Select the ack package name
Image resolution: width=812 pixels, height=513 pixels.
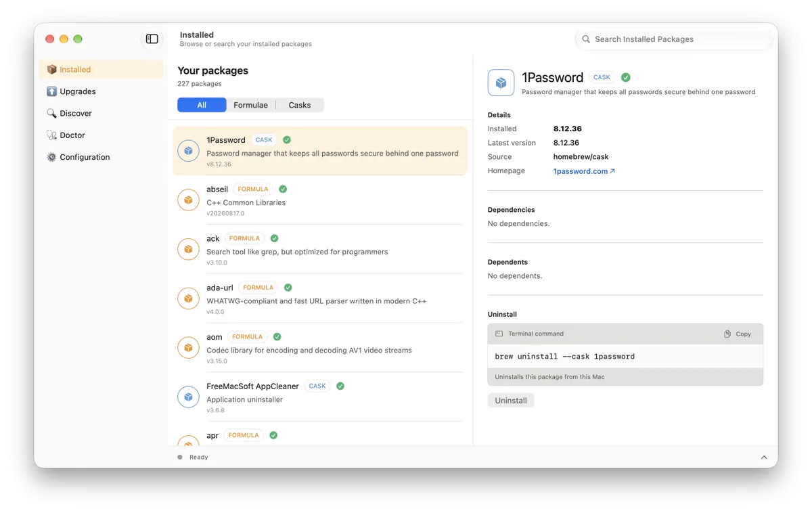(x=213, y=238)
